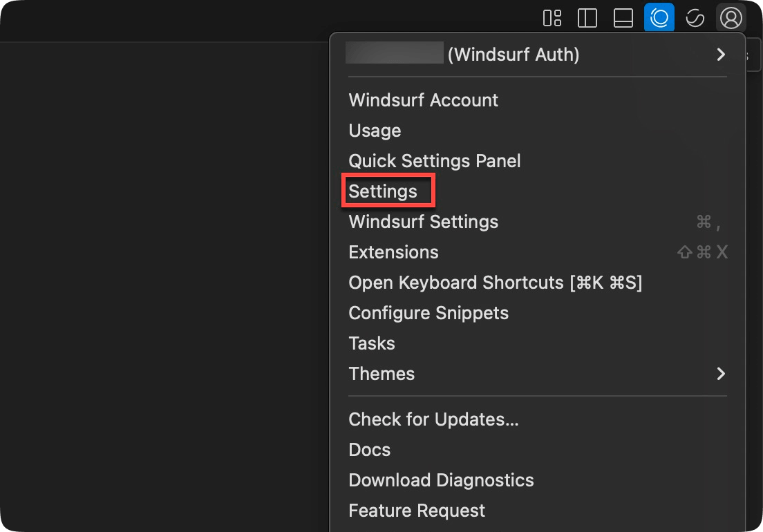This screenshot has height=532, width=763.
Task: Open Windsurf Account
Action: click(424, 100)
